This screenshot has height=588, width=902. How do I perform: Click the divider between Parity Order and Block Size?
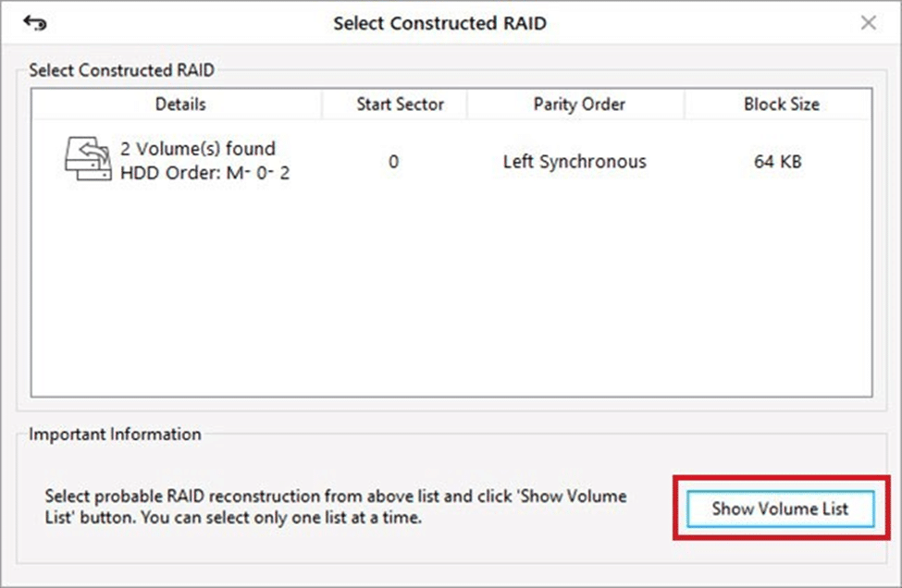point(685,104)
